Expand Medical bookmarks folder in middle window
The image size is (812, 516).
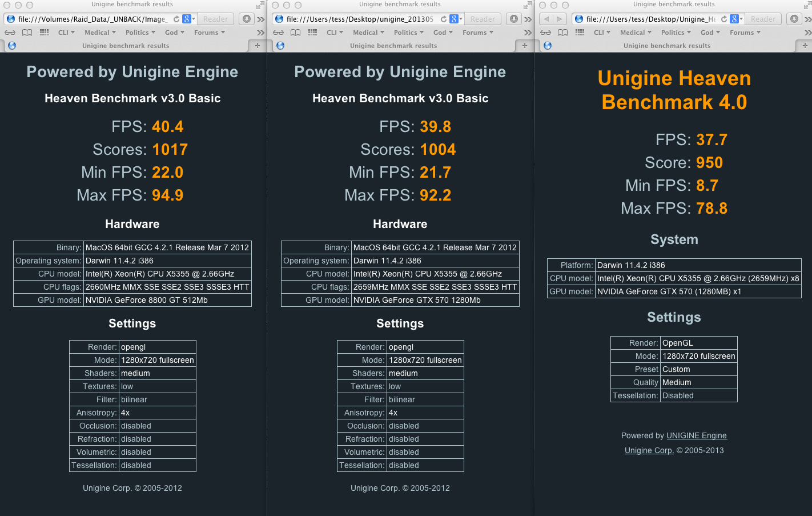368,33
